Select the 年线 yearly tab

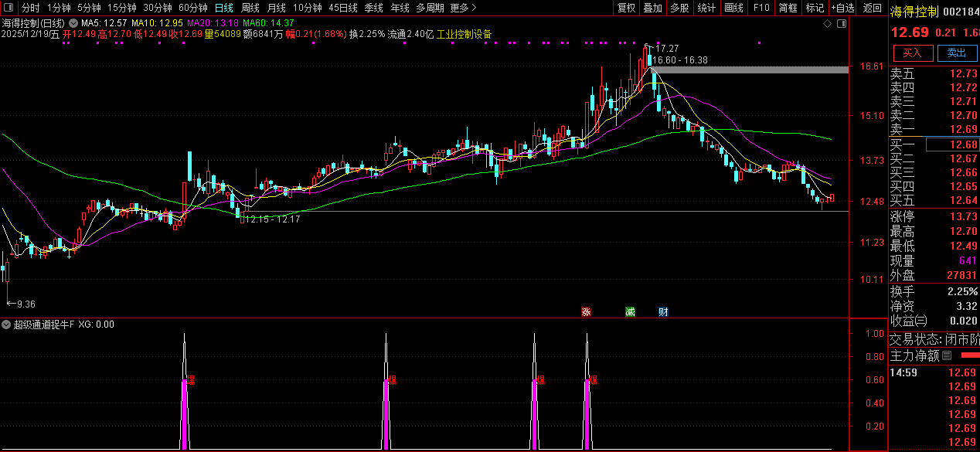click(400, 8)
